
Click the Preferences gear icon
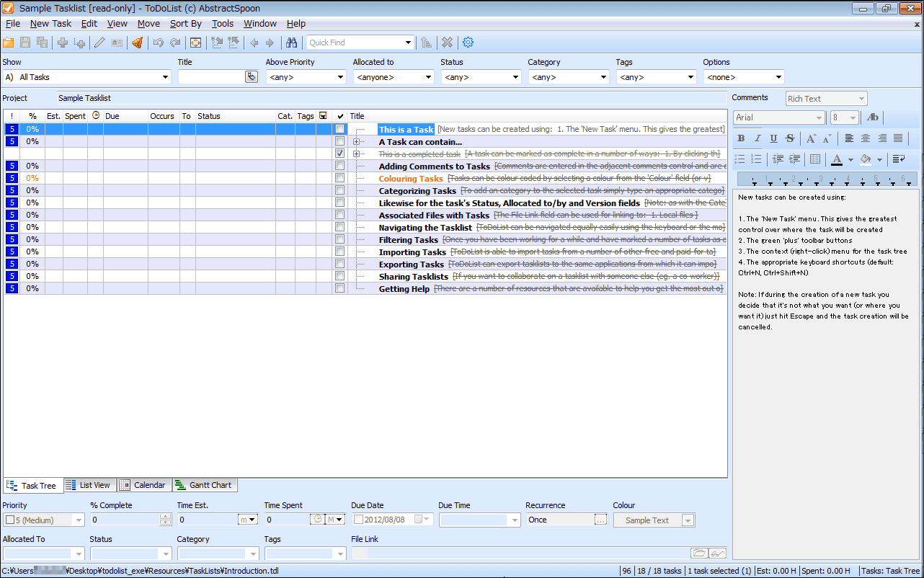(x=468, y=43)
